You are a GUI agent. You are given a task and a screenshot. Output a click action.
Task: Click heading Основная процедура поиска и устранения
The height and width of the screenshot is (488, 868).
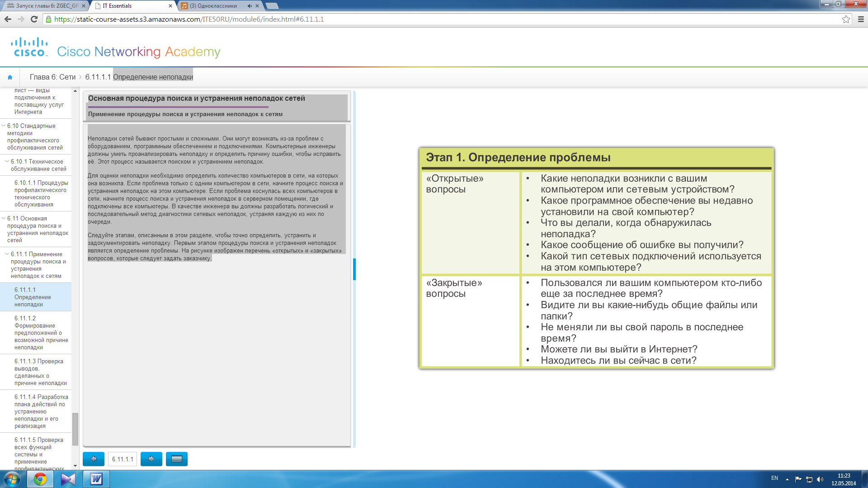(x=197, y=99)
